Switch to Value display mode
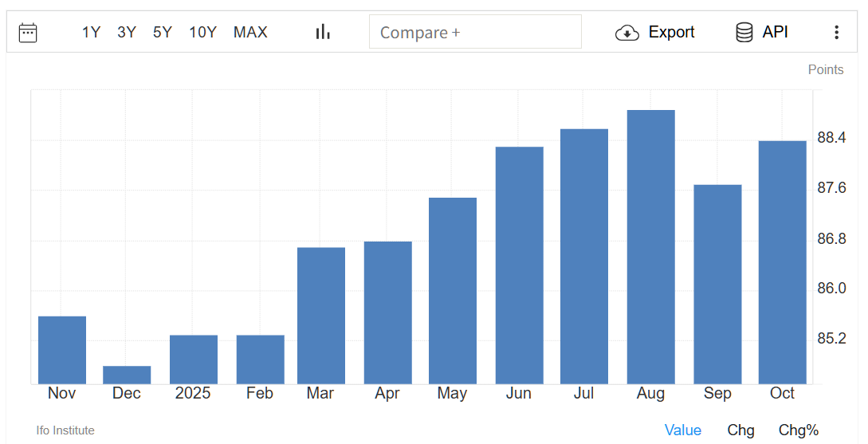The image size is (868, 444). click(x=682, y=430)
